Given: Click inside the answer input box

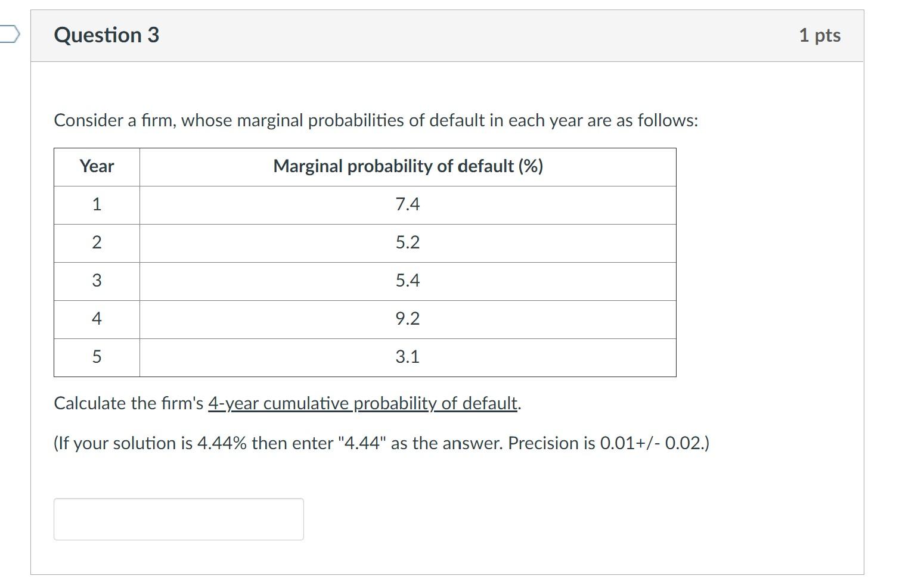Looking at the screenshot, I should coord(178,519).
